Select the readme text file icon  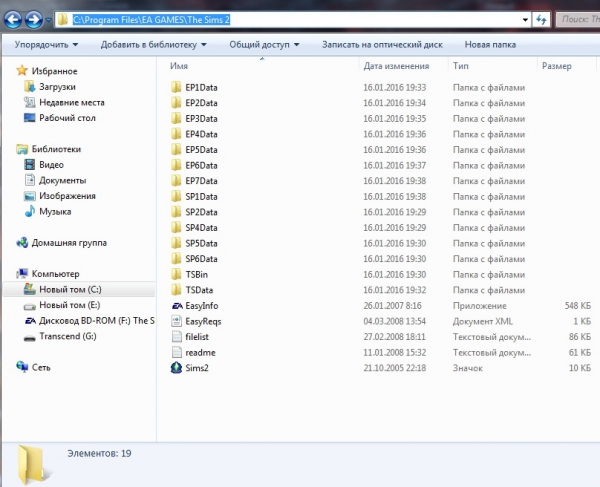click(176, 352)
